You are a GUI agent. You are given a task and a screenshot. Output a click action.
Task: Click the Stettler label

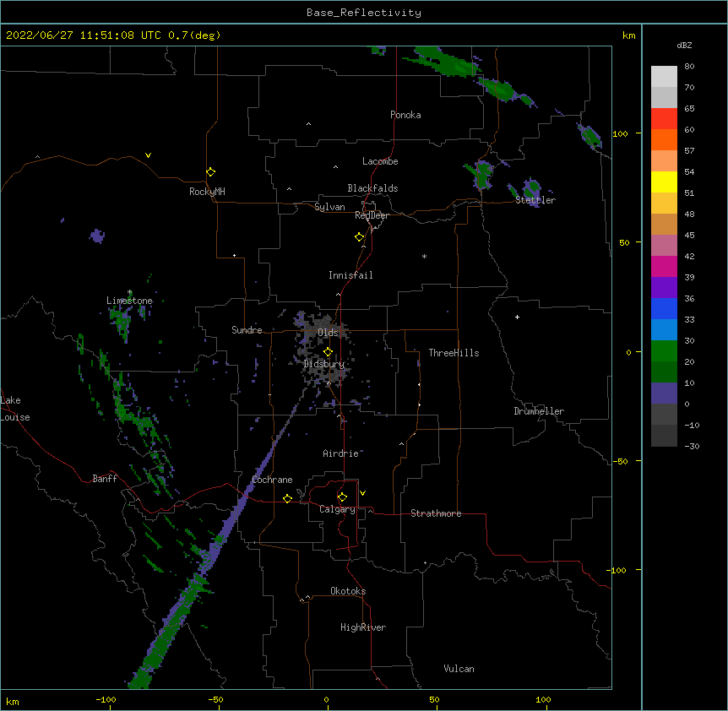pyautogui.click(x=535, y=200)
